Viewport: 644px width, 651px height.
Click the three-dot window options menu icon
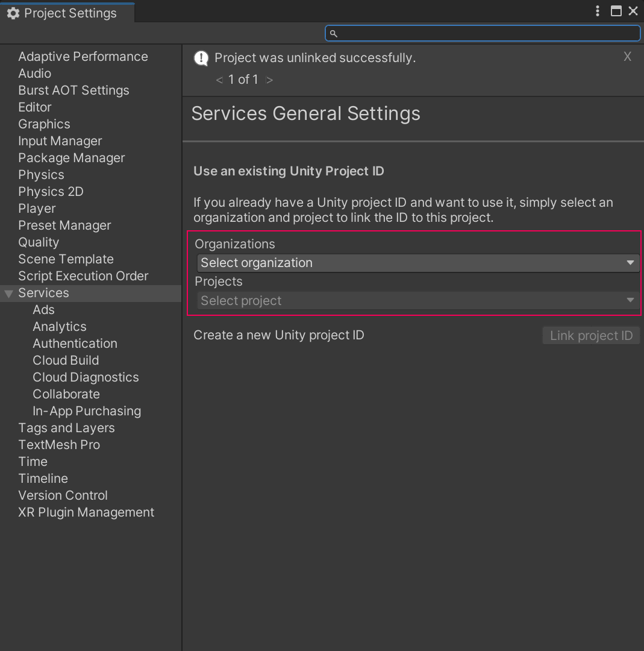[597, 11]
